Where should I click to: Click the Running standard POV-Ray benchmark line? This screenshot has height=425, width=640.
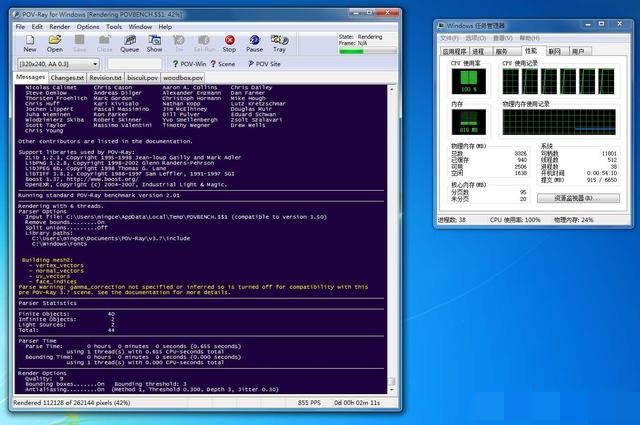coord(99,195)
